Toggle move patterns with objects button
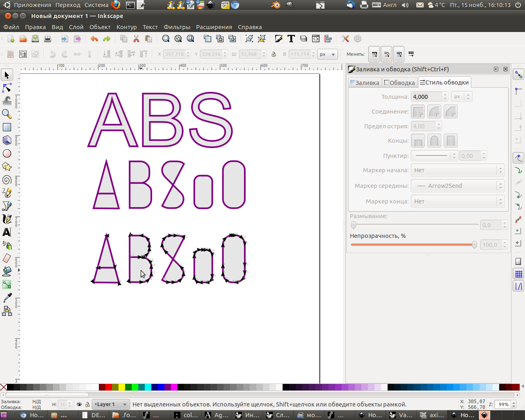 tap(411, 54)
